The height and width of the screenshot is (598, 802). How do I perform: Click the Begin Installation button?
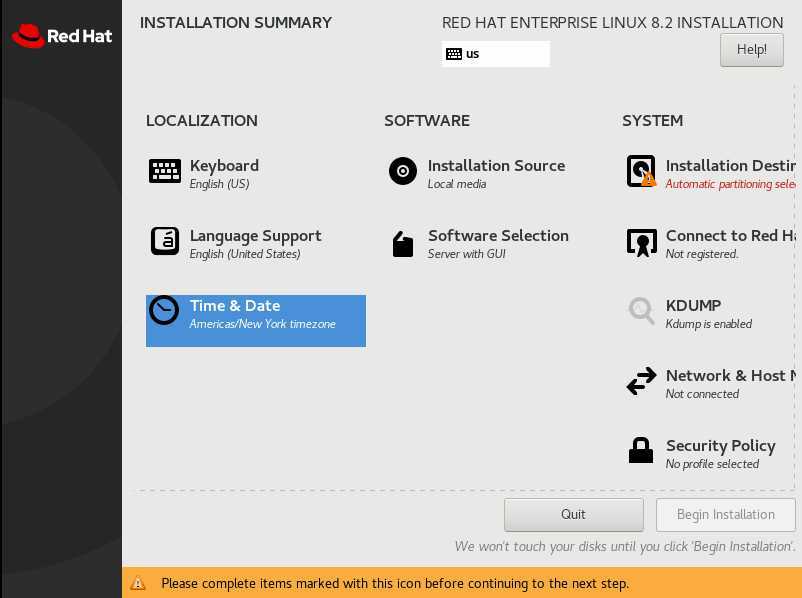click(725, 515)
